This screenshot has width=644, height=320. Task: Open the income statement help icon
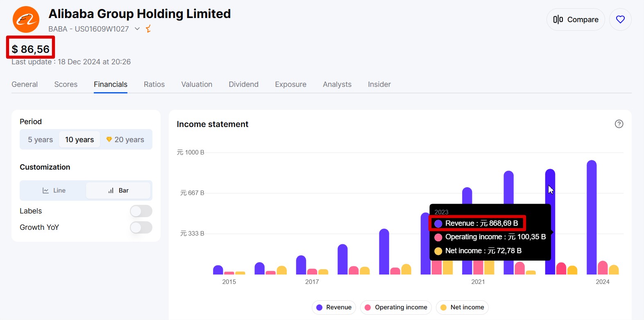(x=619, y=124)
